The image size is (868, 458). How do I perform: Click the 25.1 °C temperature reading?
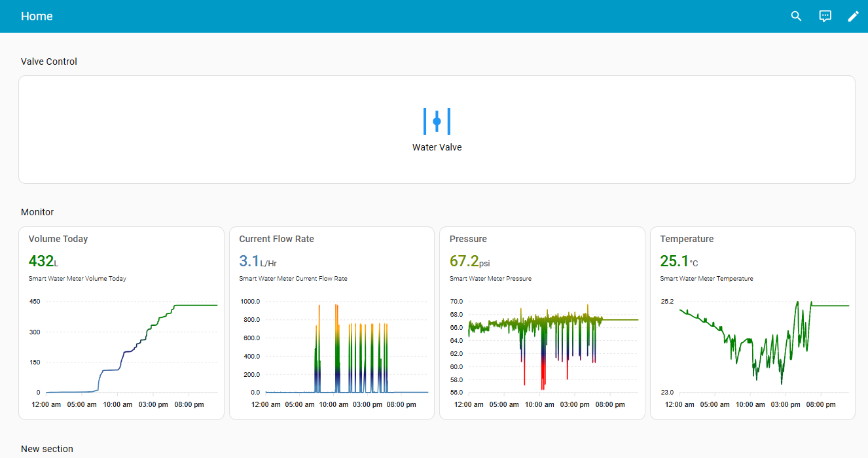tap(678, 262)
